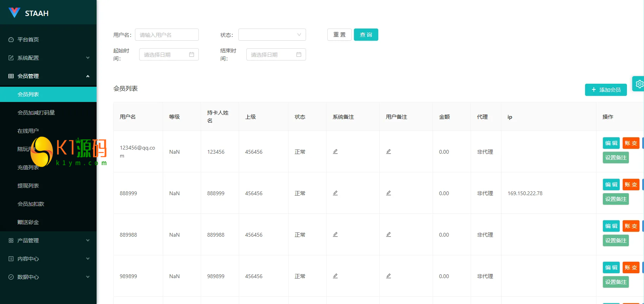Viewport: 644px width, 304px height.
Task: Expand the 内容中心 submenu arrow
Action: point(88,259)
